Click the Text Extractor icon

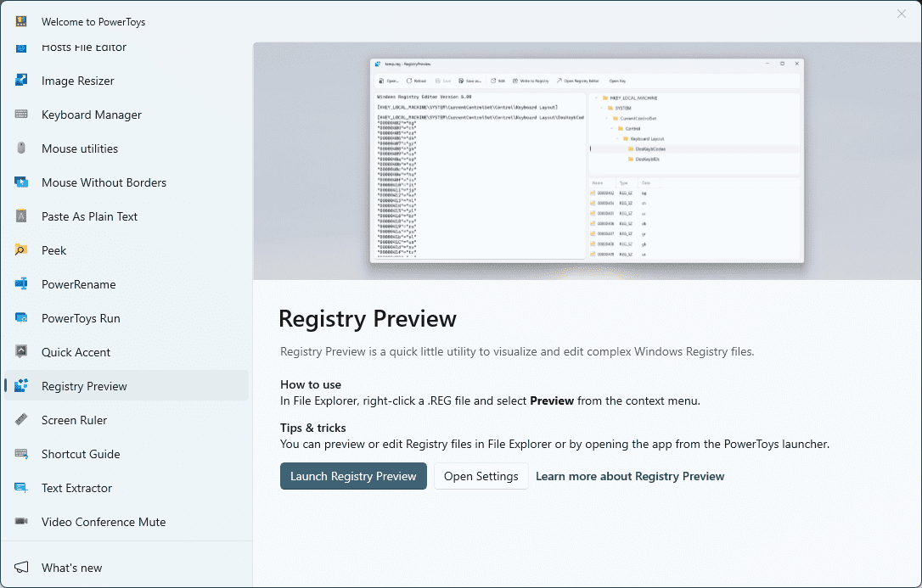coord(21,488)
